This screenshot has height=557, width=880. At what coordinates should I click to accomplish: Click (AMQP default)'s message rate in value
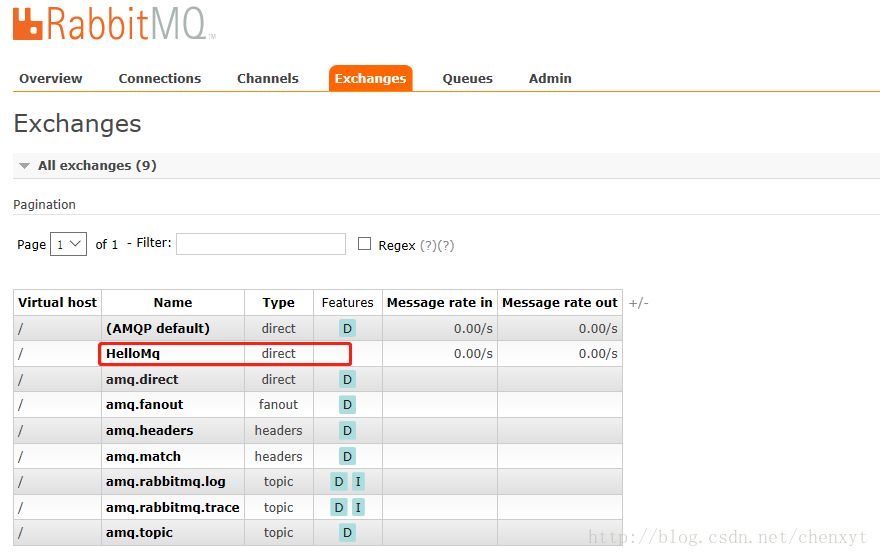(473, 328)
